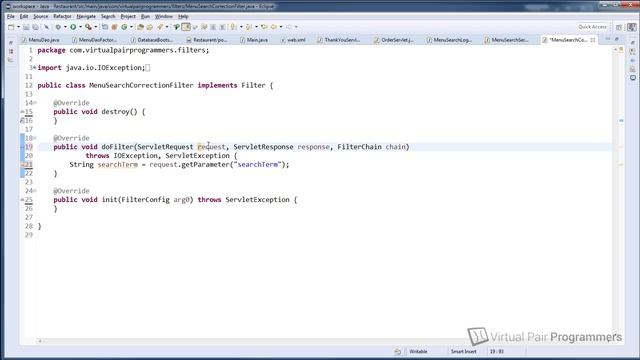Expand the folded imports at line 3
This screenshot has height=360, width=640.
tap(35, 68)
